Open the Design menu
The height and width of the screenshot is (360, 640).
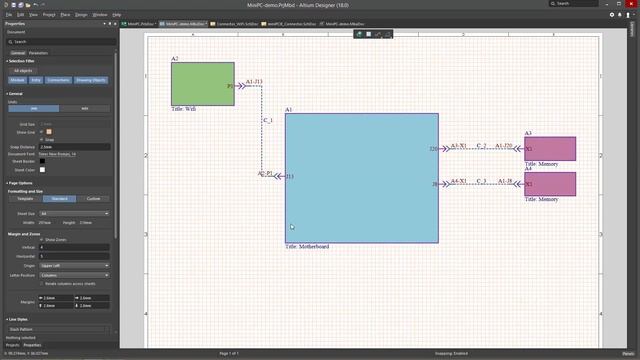coord(81,15)
